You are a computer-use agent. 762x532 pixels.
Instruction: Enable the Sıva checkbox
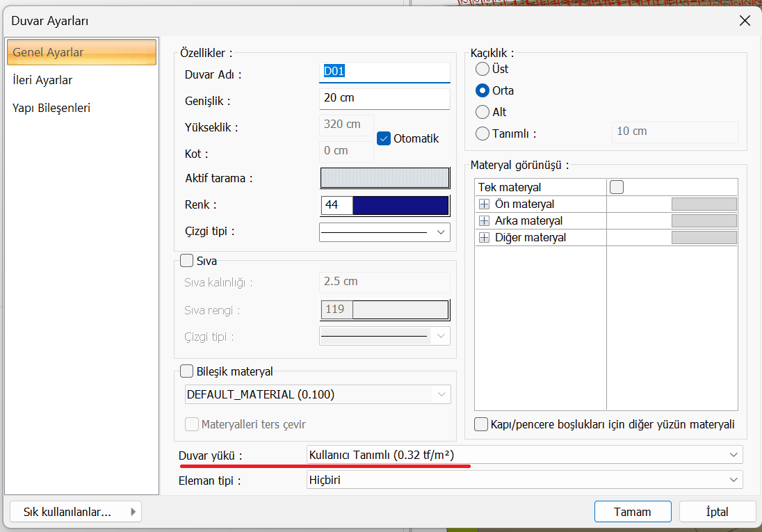186,261
